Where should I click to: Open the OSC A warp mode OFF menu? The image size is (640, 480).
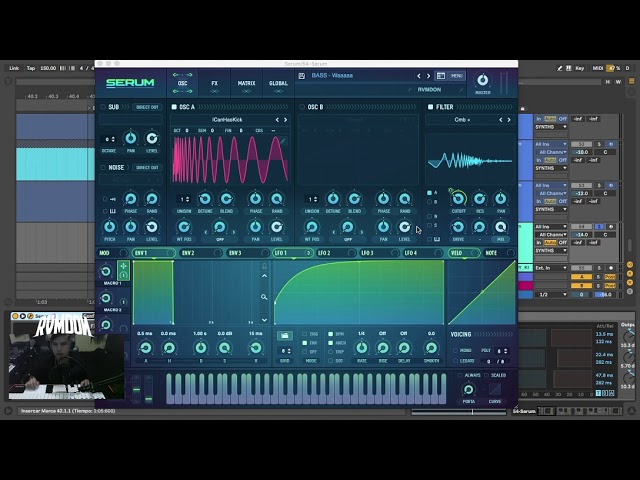220,240
